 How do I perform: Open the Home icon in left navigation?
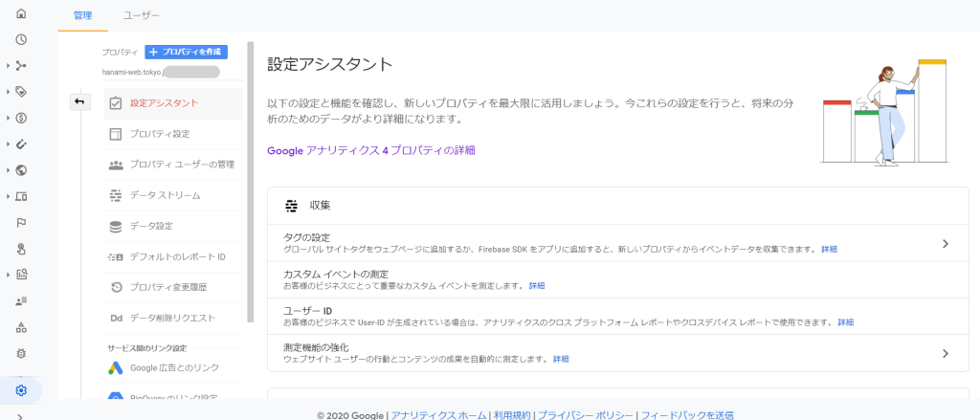point(21,13)
